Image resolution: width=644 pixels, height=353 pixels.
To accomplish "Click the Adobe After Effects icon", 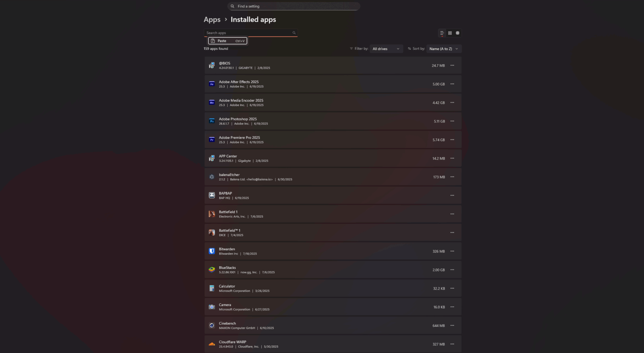I will point(212,84).
